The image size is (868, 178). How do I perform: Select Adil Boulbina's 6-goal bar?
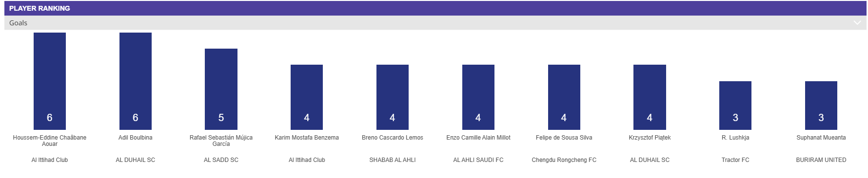pyautogui.click(x=136, y=81)
